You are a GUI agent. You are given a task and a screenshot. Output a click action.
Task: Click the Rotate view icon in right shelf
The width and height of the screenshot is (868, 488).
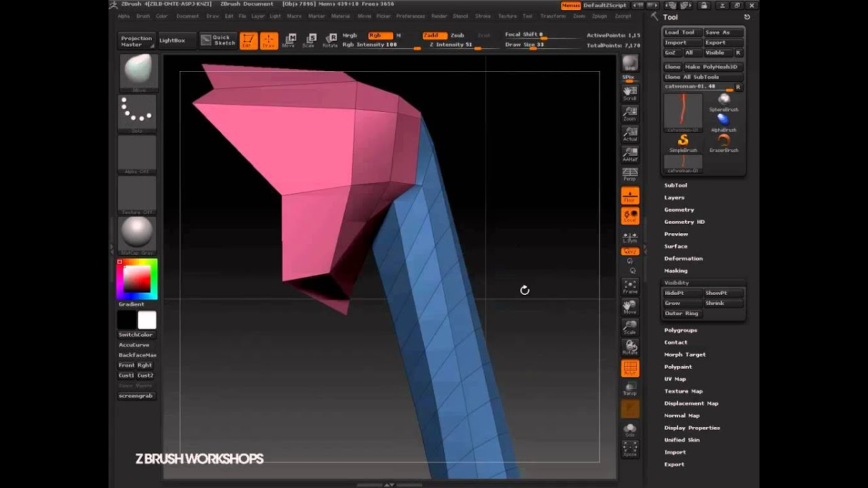pyautogui.click(x=630, y=348)
